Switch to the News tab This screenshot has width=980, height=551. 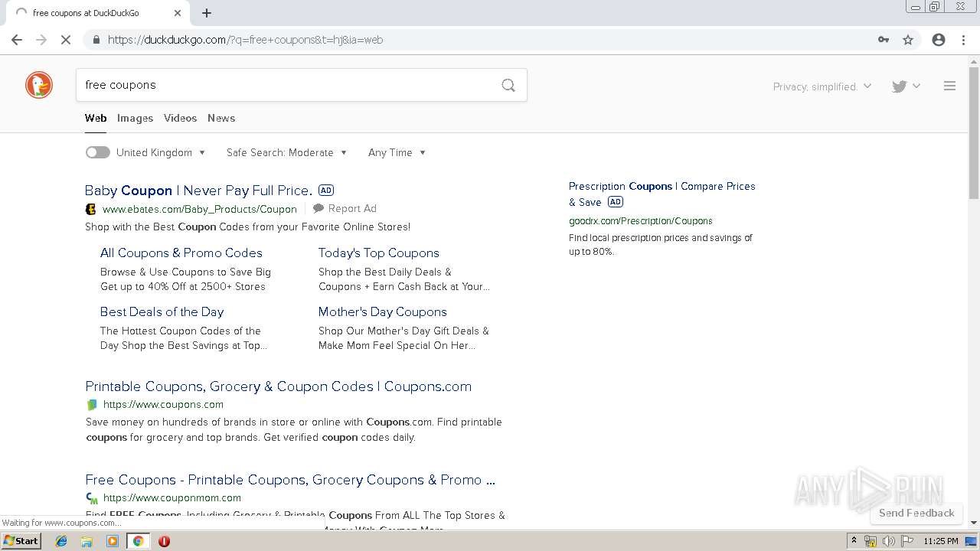pyautogui.click(x=221, y=118)
